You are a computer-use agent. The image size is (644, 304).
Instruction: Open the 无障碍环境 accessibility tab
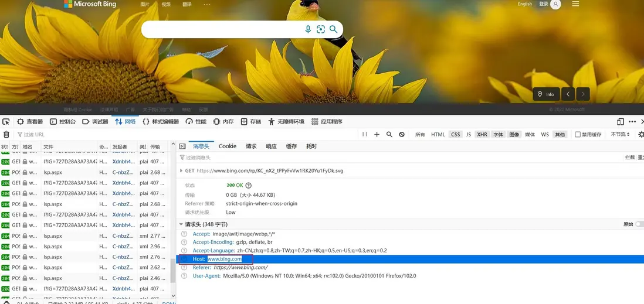286,121
